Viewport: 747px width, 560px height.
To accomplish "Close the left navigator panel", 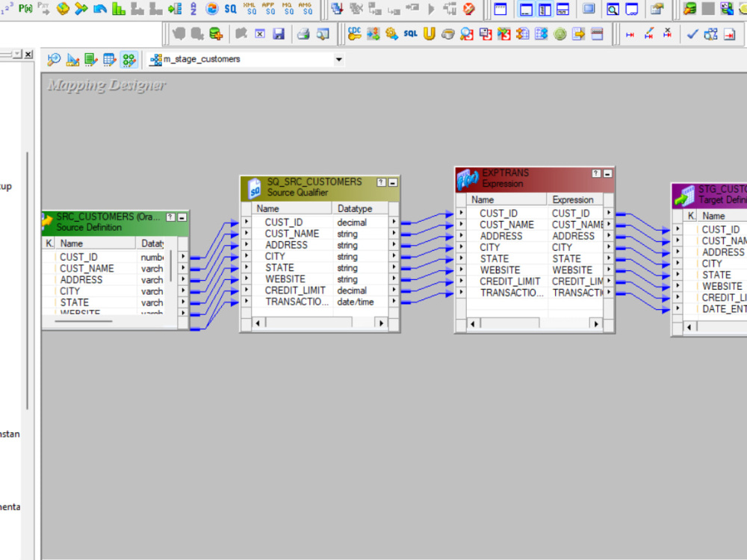I will pos(28,54).
